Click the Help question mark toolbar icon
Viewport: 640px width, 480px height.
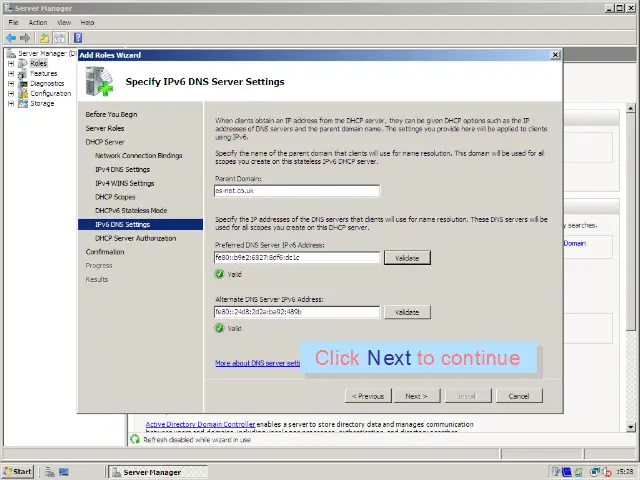[78, 38]
